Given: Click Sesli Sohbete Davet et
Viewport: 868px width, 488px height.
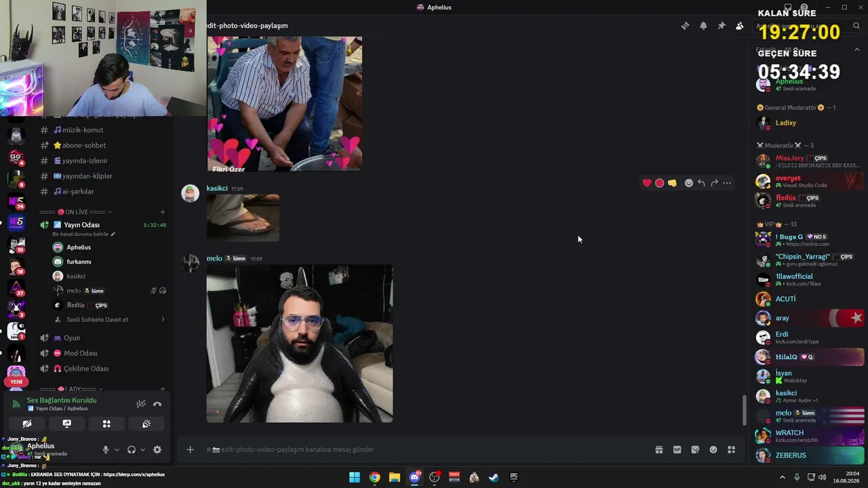Looking at the screenshot, I should [97, 320].
